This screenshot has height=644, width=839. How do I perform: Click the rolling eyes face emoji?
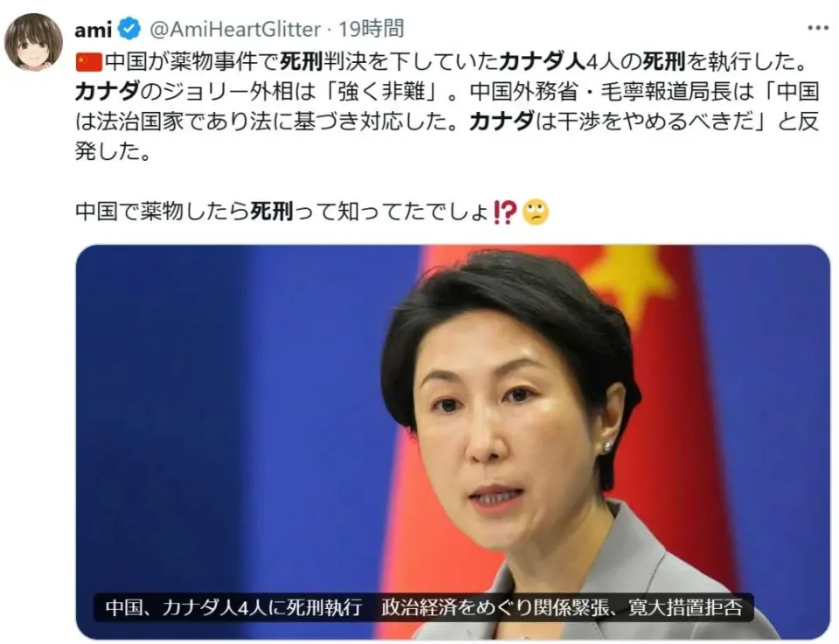coord(536,212)
